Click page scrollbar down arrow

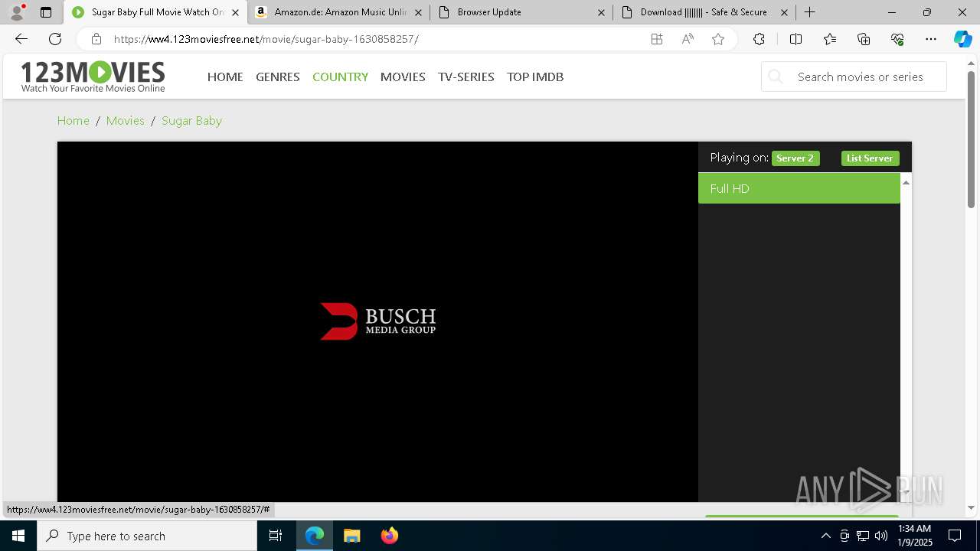pyautogui.click(x=972, y=507)
